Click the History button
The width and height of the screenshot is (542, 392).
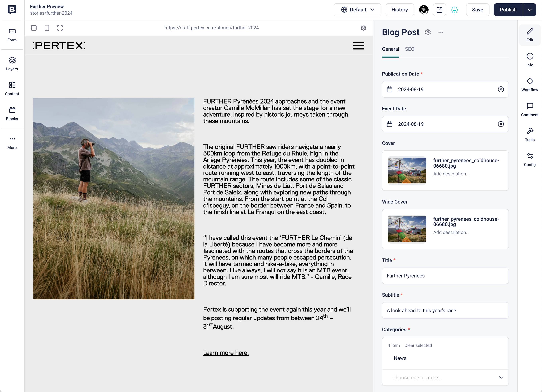399,10
